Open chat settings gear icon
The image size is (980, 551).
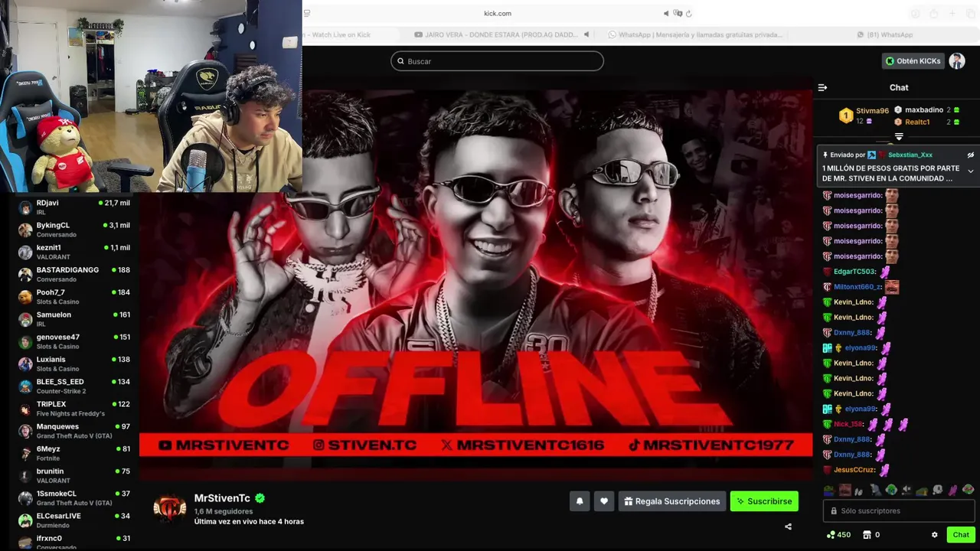point(934,535)
